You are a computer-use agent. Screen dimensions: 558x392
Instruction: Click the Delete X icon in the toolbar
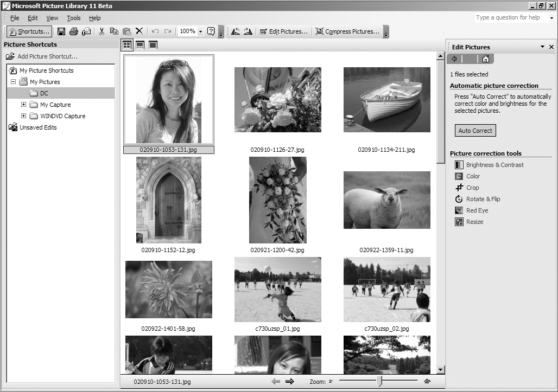click(x=139, y=31)
